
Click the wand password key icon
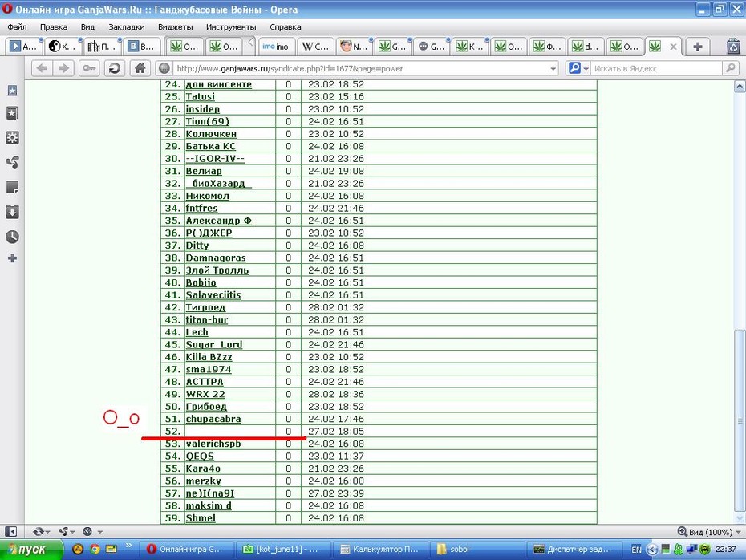pos(89,68)
